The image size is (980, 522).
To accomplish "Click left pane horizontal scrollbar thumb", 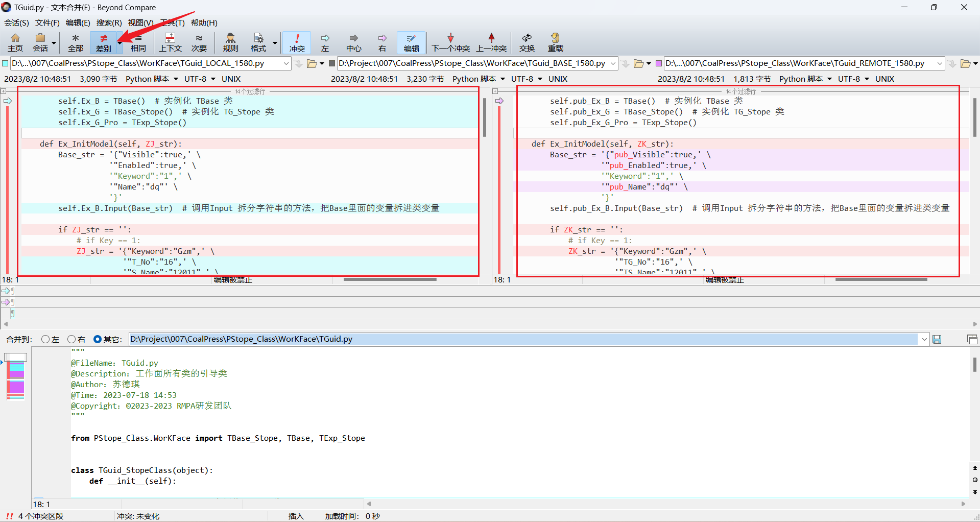I will 390,279.
